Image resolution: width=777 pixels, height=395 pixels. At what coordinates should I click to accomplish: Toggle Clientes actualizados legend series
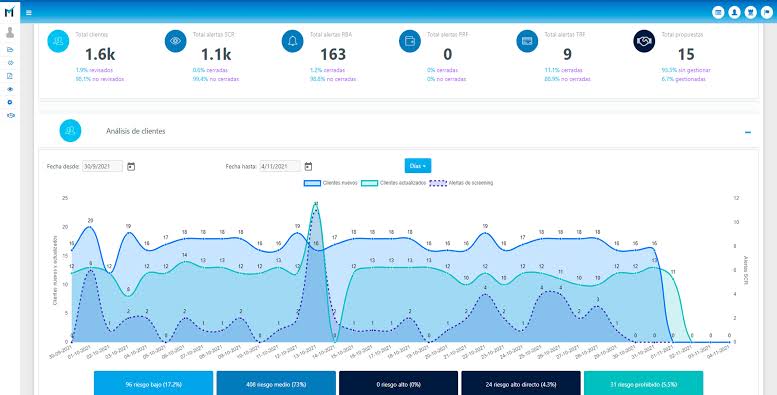click(x=393, y=183)
